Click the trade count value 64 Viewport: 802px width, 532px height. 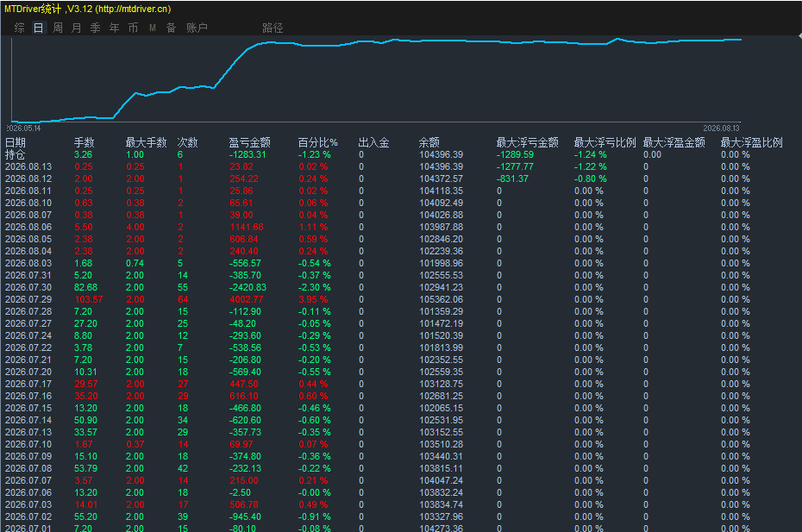pyautogui.click(x=183, y=299)
